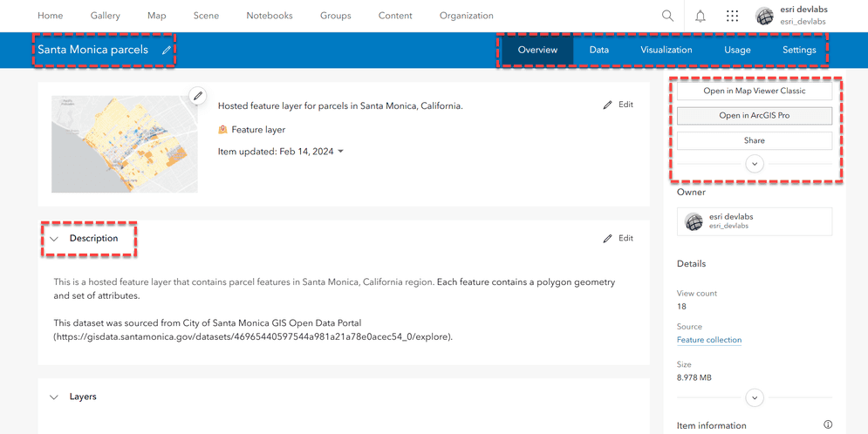868x434 pixels.
Task: Switch to the Data tab
Action: [x=598, y=51]
